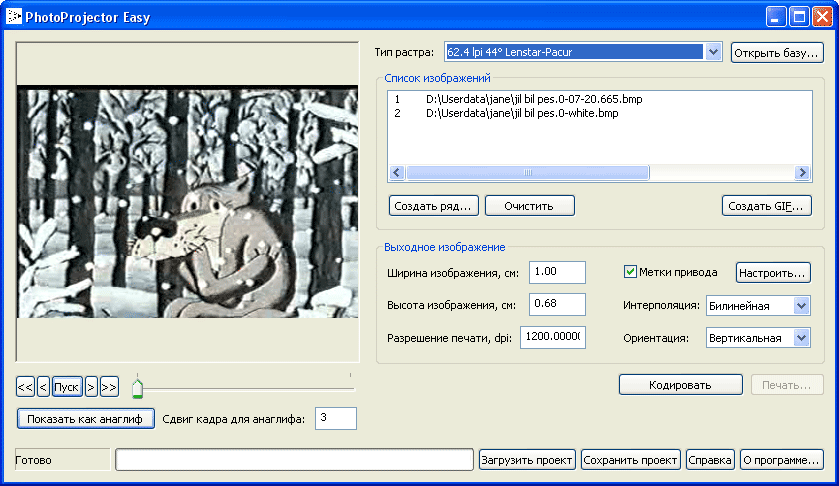839x486 pixels.
Task: Click Открыть базу button
Action: click(777, 53)
